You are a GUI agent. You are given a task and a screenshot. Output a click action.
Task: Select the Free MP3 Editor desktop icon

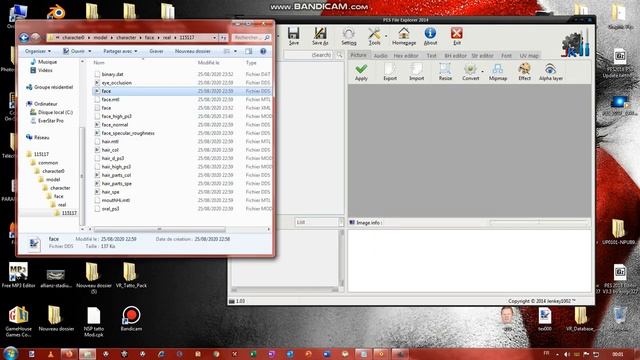tap(18, 275)
